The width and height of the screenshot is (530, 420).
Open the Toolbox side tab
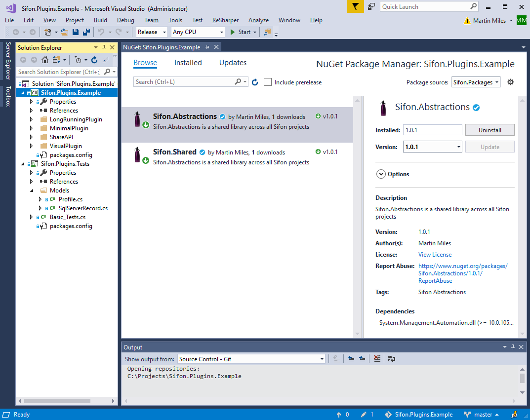(x=8, y=97)
